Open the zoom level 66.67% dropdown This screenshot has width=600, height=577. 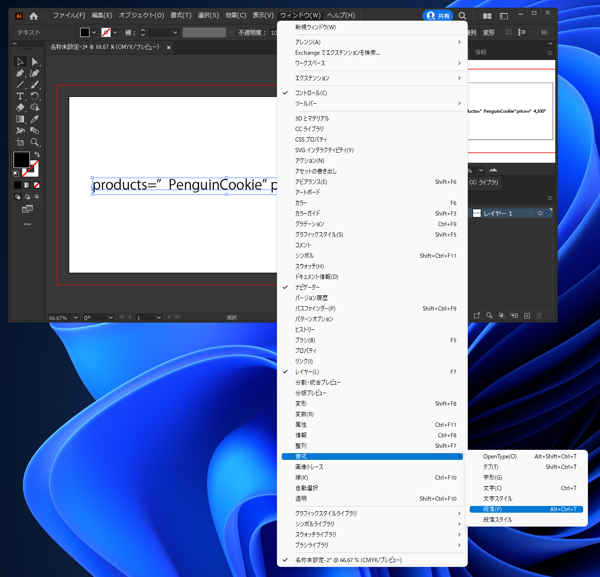click(x=75, y=318)
